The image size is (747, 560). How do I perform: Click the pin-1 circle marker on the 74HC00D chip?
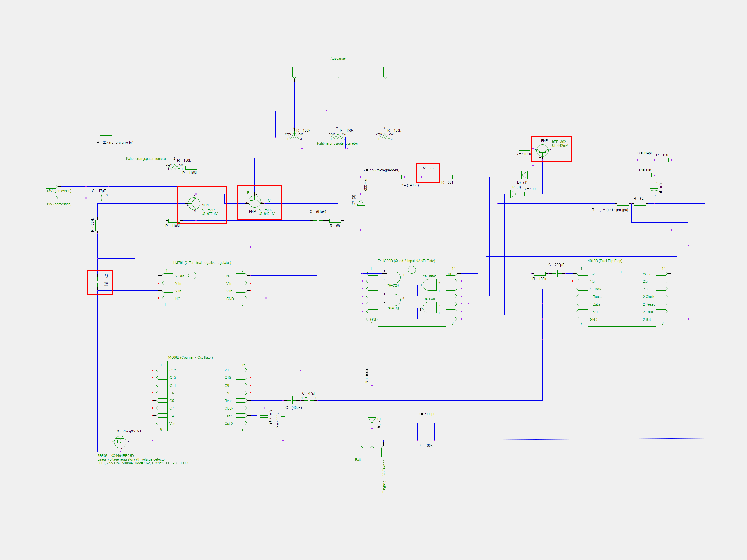pyautogui.click(x=412, y=270)
